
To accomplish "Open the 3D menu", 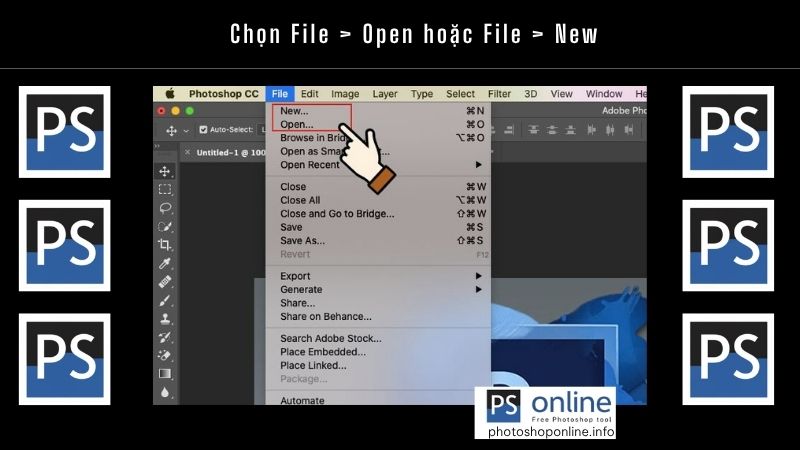I will [531, 94].
